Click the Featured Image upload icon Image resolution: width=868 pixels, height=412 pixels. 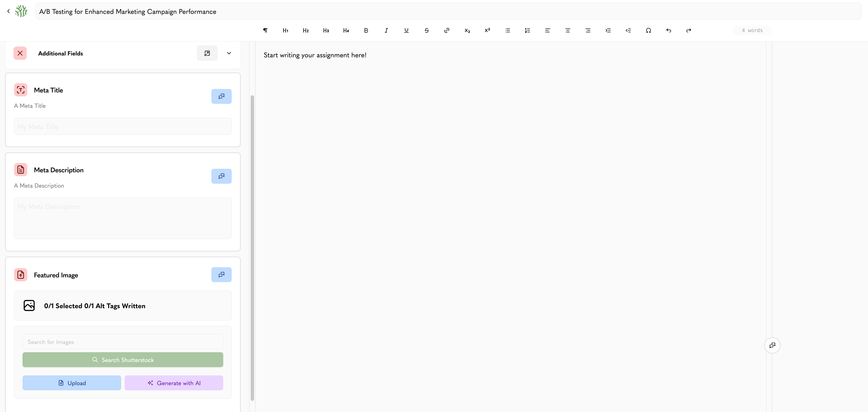[20, 274]
